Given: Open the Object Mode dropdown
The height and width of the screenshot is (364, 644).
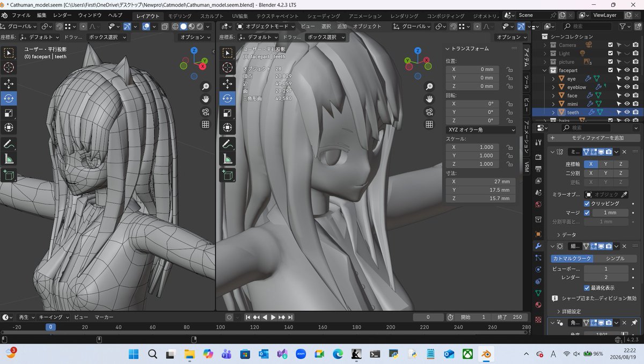Looking at the screenshot, I should pos(266,26).
